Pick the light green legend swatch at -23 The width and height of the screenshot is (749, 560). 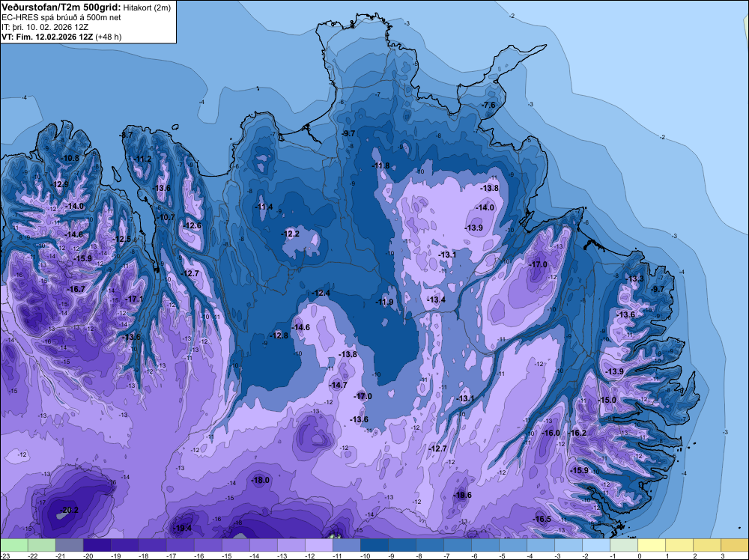(x=13, y=545)
